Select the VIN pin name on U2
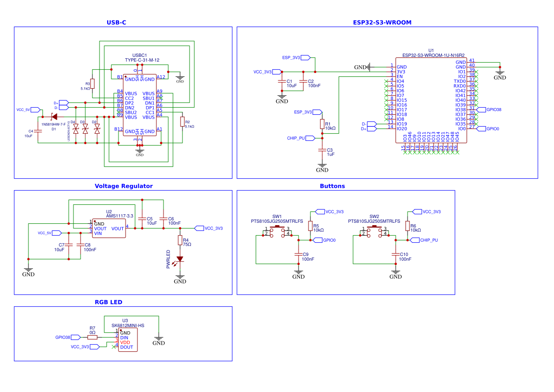The width and height of the screenshot is (554, 392). (98, 233)
